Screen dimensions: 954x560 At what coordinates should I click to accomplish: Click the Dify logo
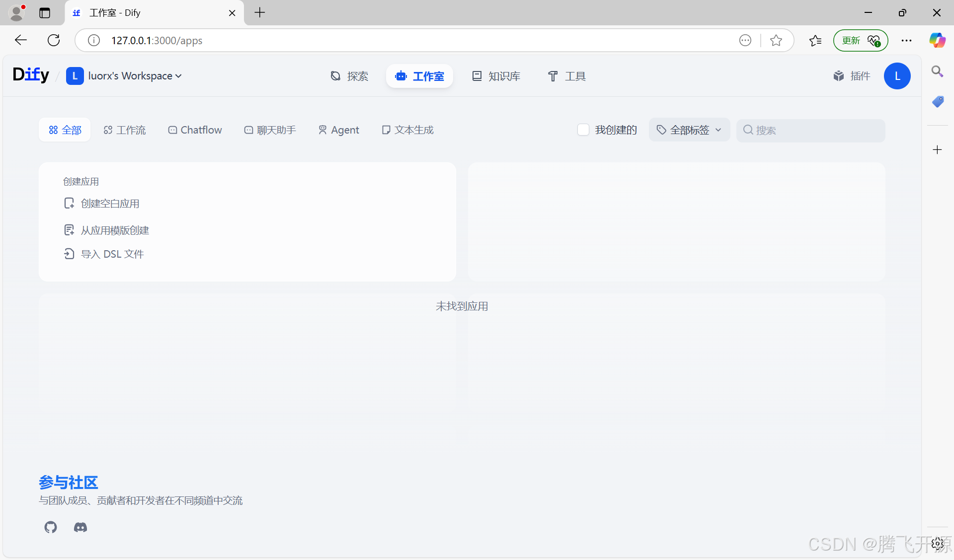coord(31,75)
